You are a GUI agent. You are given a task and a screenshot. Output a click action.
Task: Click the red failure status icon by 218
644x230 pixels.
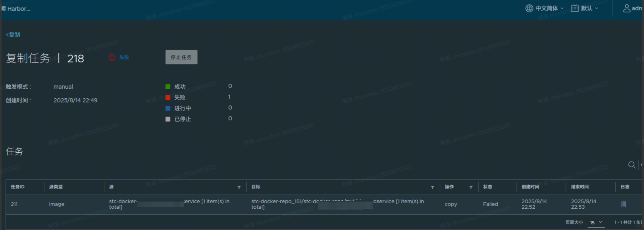pyautogui.click(x=112, y=57)
